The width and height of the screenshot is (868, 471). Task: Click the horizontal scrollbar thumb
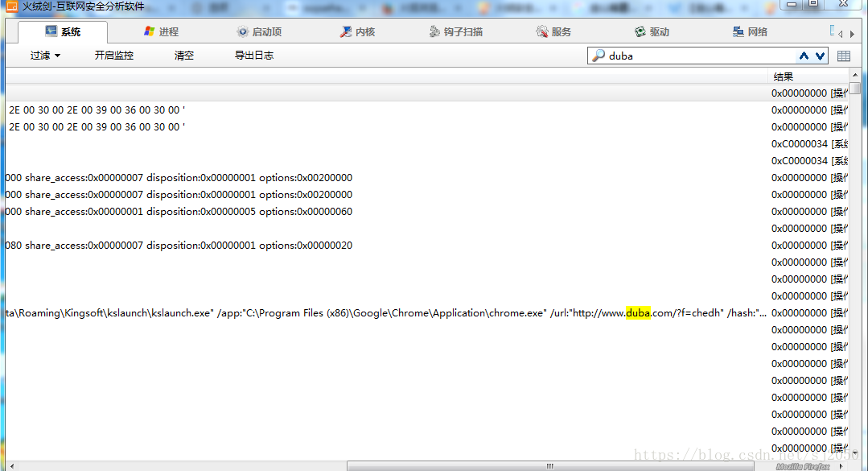550,466
